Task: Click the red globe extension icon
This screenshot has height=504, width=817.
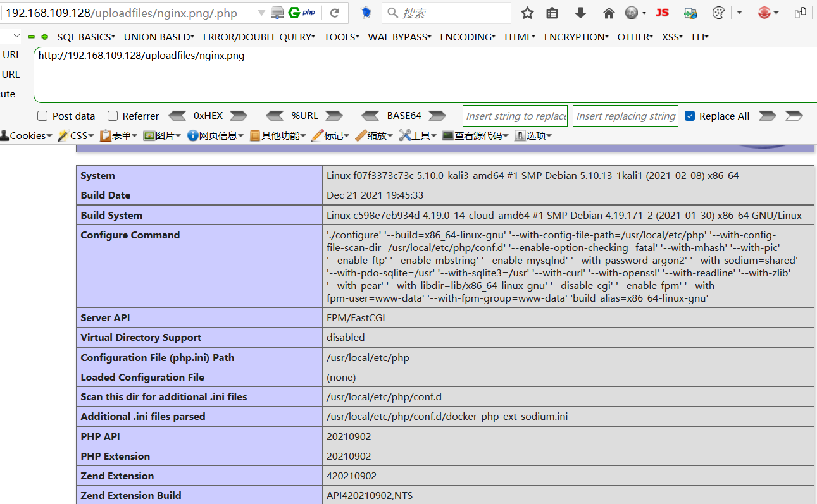Action: [764, 13]
